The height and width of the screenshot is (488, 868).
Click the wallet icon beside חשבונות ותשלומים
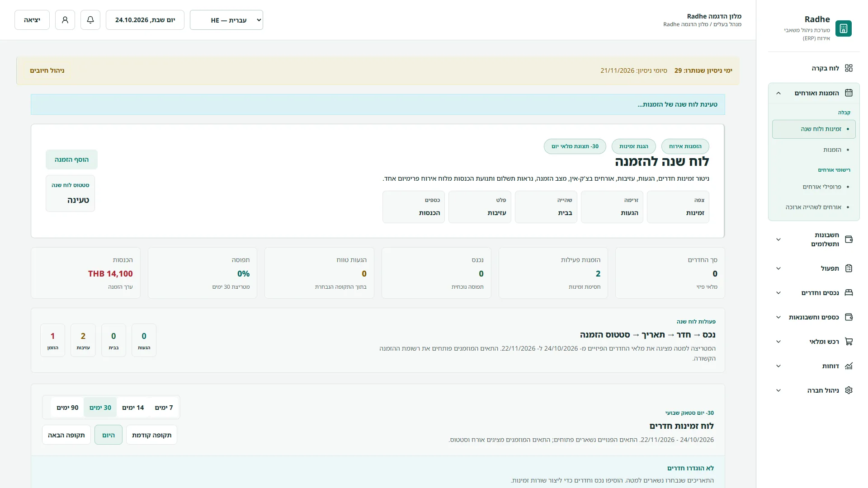point(849,239)
